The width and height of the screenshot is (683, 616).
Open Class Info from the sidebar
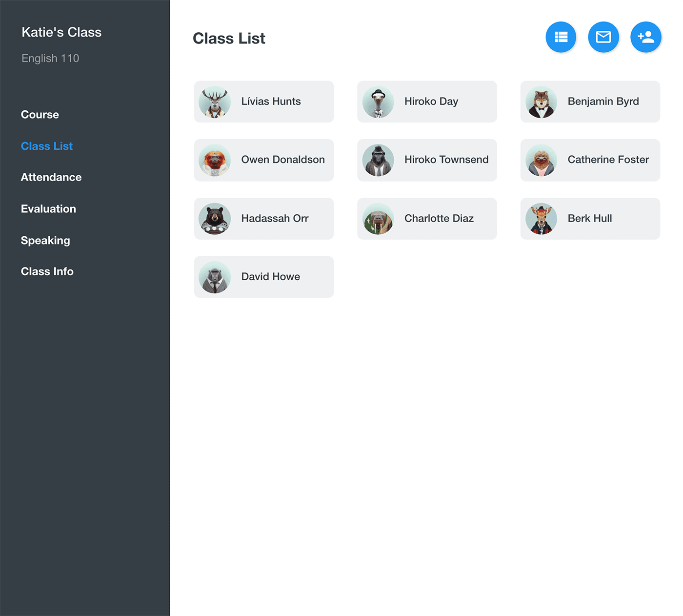[47, 271]
